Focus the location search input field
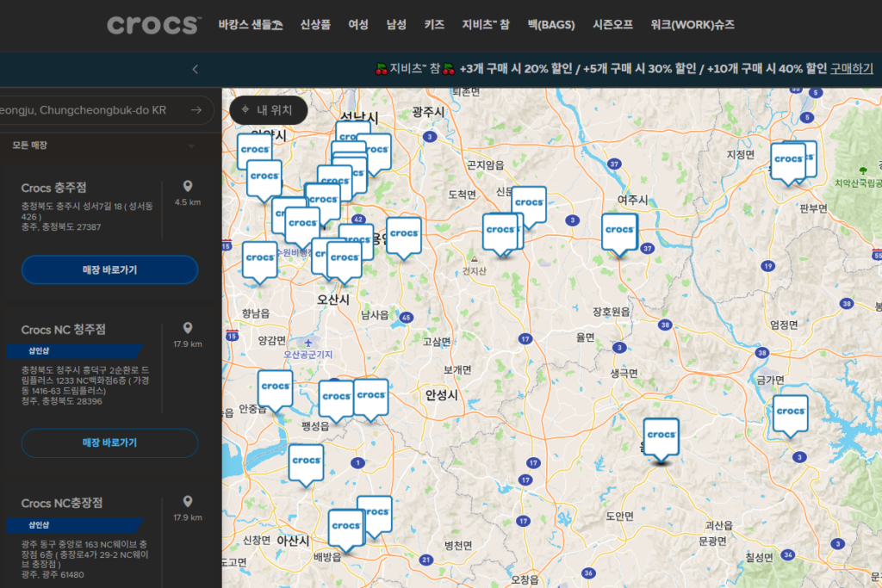 pos(86,110)
